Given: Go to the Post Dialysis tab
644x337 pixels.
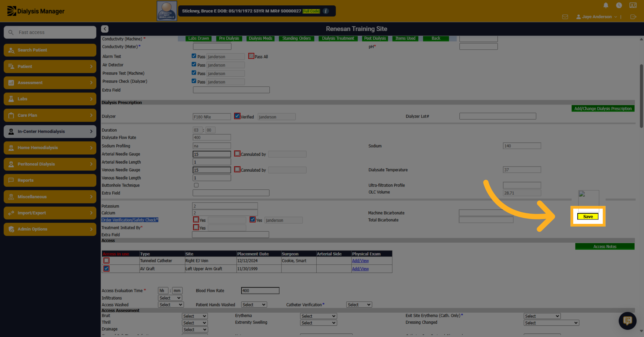Looking at the screenshot, I should click(375, 38).
